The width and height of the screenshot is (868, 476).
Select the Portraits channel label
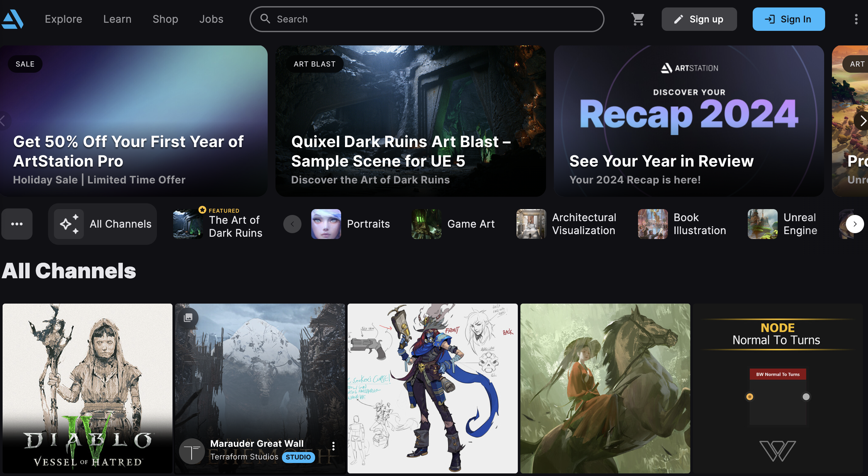[x=368, y=224]
